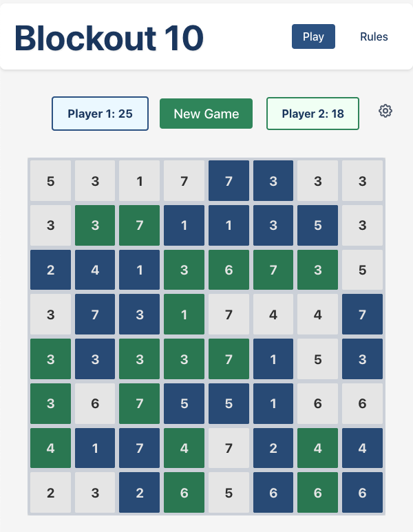Screen dimensions: 413x532
Task: Click the blue 3 tile in rightmost column
Action: pyautogui.click(x=362, y=359)
